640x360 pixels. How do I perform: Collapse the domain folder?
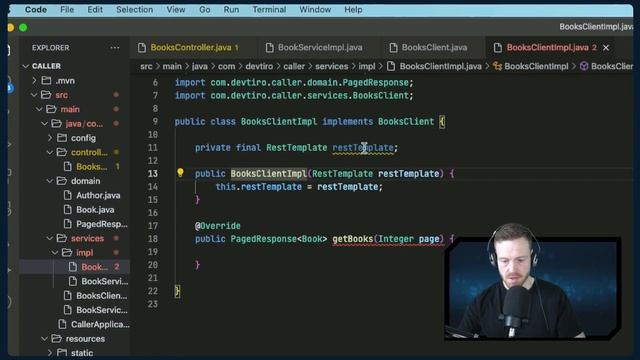point(50,181)
